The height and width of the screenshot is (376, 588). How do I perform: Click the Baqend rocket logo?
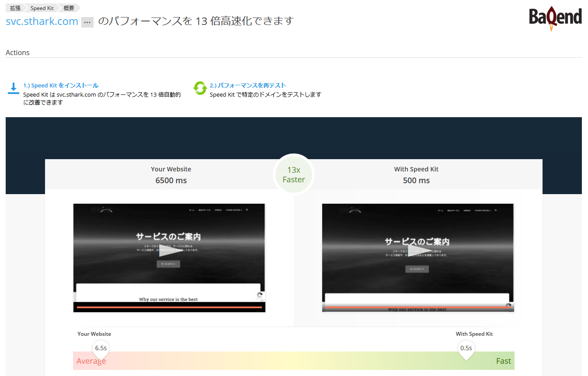(x=555, y=18)
